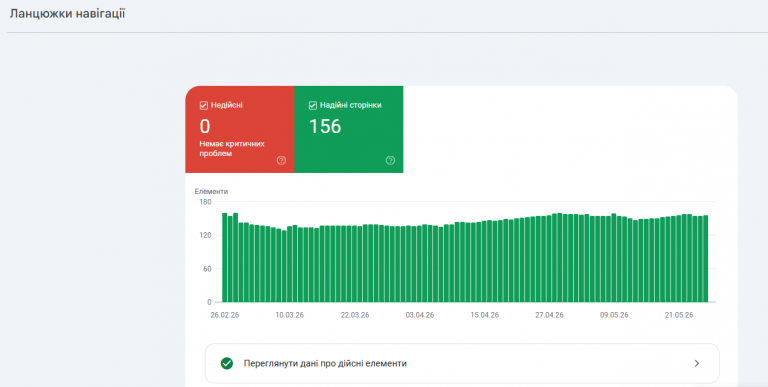Click the first green bar of chart
The image size is (768, 387).
[x=225, y=257]
